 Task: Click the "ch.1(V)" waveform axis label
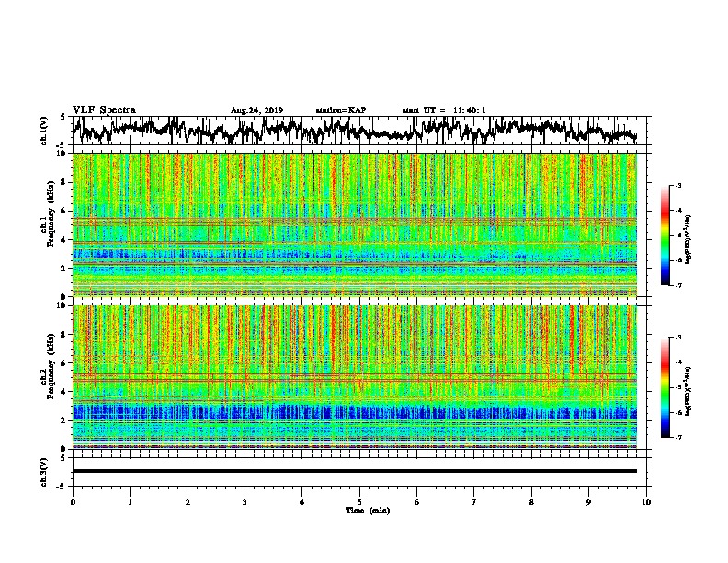pos(44,131)
